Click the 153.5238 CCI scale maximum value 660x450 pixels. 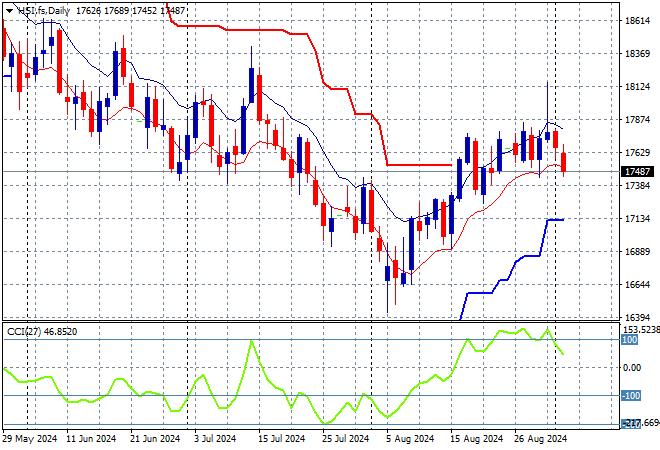[x=639, y=329]
